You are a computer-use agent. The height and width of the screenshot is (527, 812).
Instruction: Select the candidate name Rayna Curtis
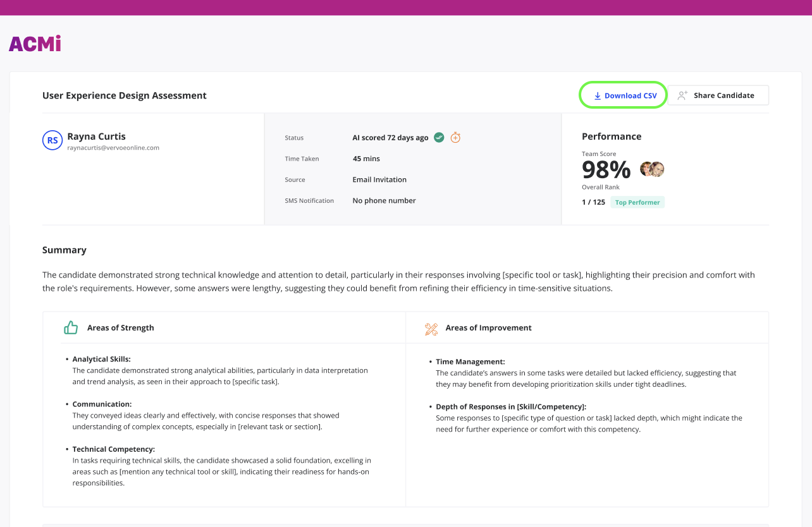(96, 136)
